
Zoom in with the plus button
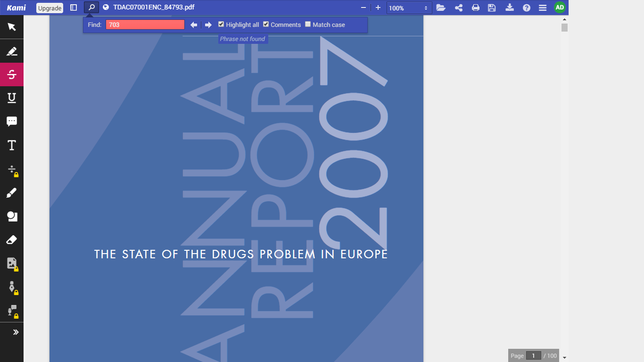click(378, 8)
